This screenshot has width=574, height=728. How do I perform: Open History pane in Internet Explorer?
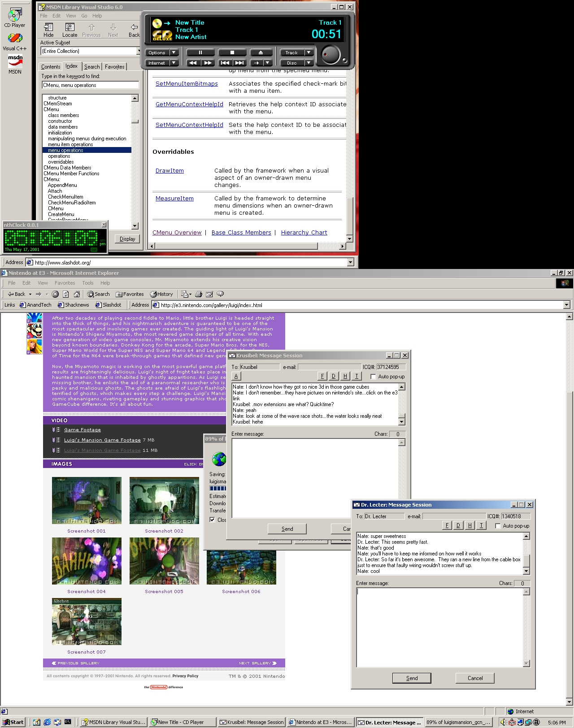[161, 294]
